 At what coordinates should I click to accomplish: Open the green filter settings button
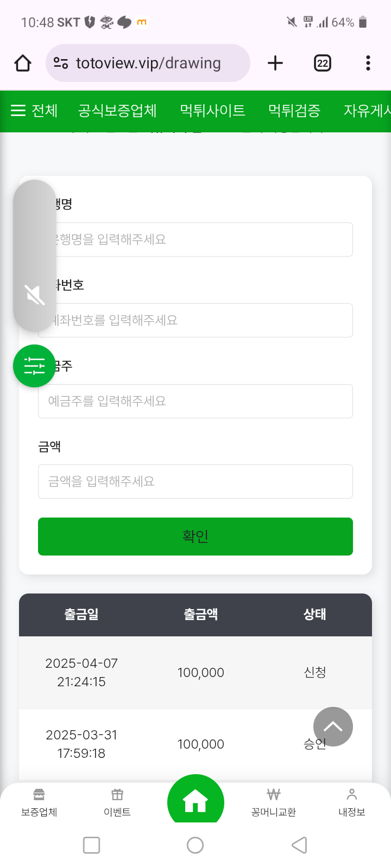pyautogui.click(x=34, y=366)
